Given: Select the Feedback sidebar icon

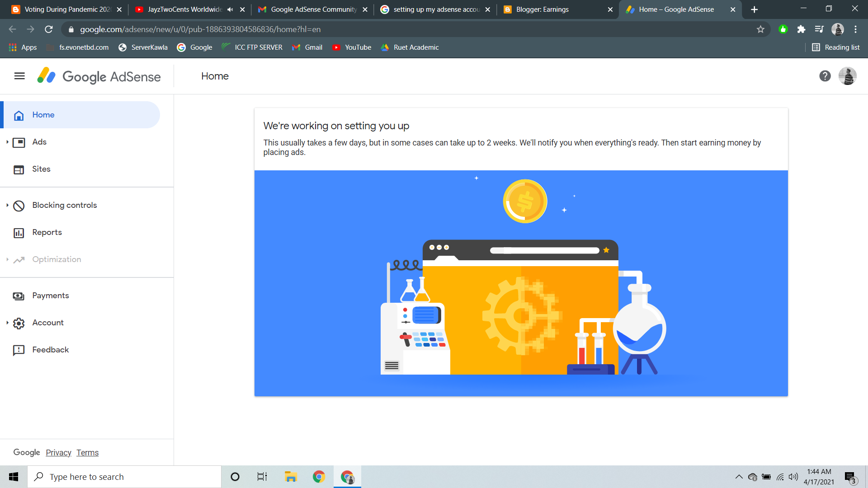Looking at the screenshot, I should pos(18,350).
